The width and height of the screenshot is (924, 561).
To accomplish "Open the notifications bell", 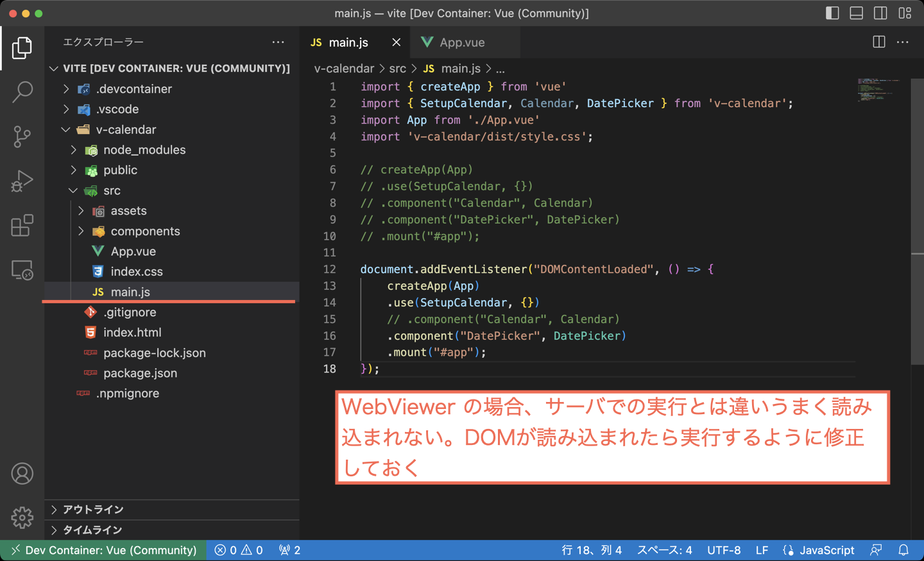I will tap(903, 550).
